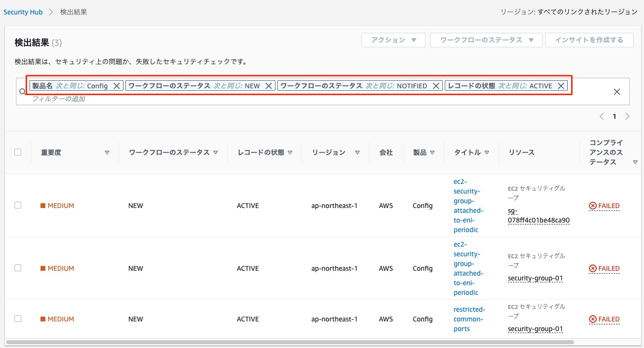This screenshot has width=644, height=348.
Task: Open the アクション dropdown
Action: (393, 40)
